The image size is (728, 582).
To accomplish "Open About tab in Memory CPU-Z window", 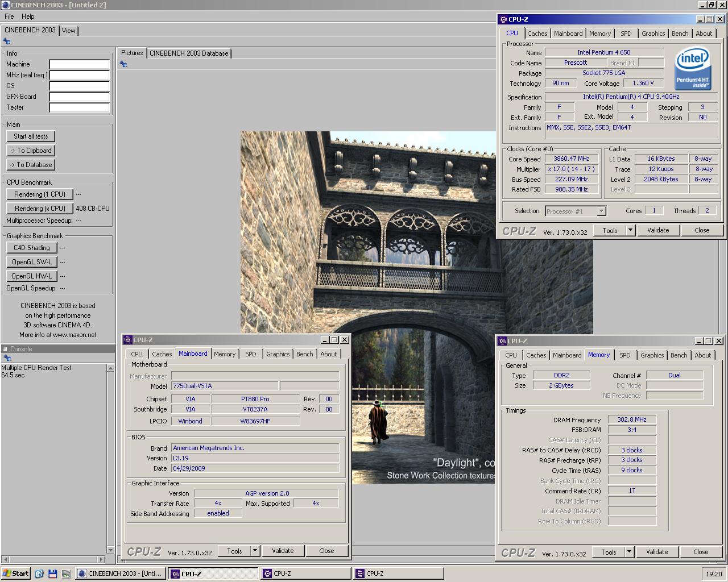I will pos(702,355).
